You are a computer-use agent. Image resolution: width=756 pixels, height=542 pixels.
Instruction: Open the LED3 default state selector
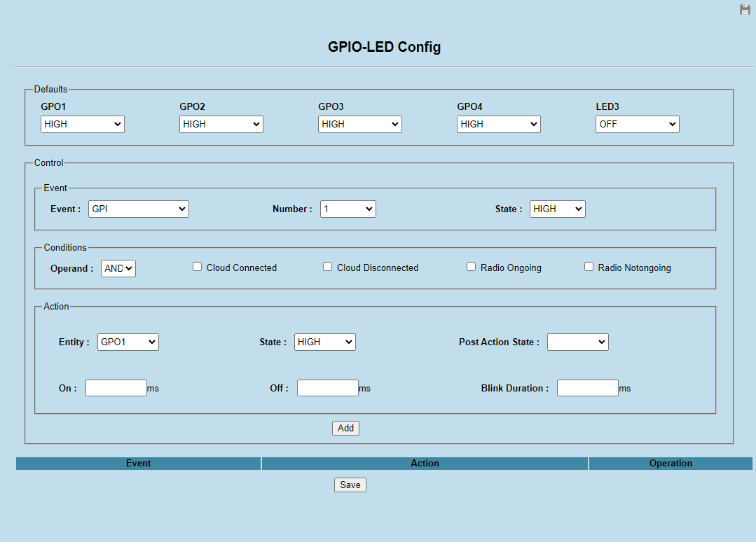(x=637, y=124)
